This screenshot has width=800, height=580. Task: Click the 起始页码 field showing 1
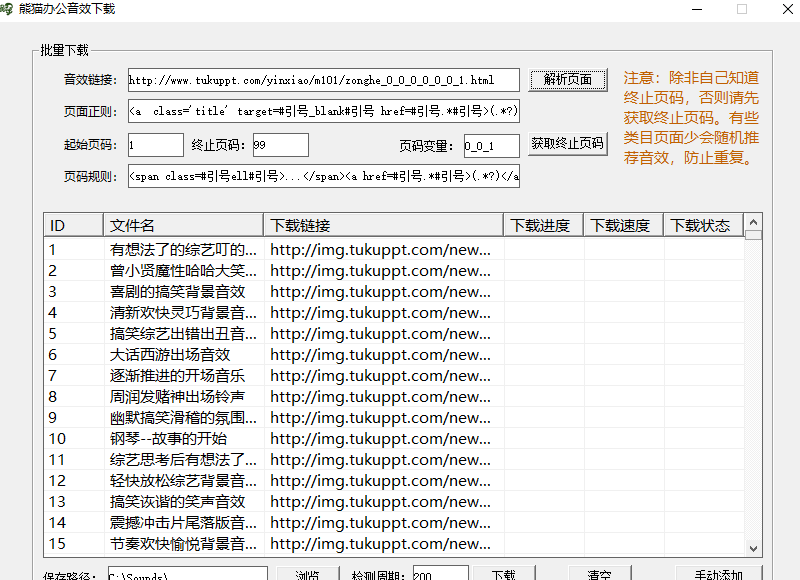[155, 144]
